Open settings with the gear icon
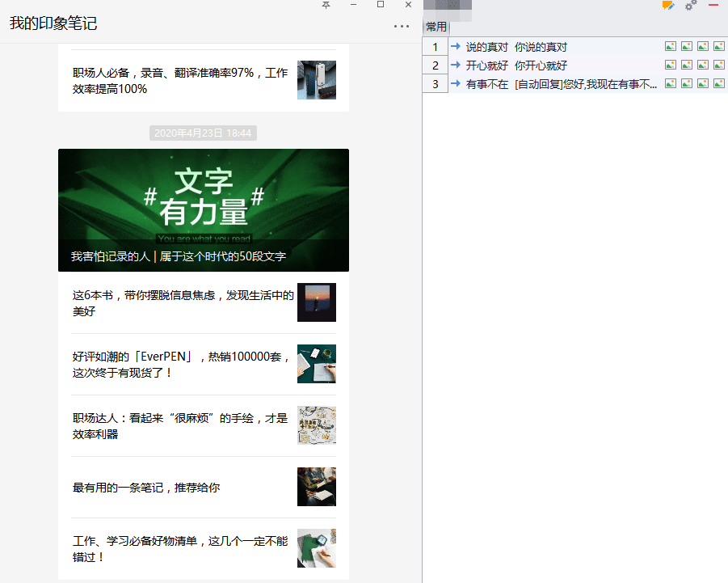 click(691, 5)
